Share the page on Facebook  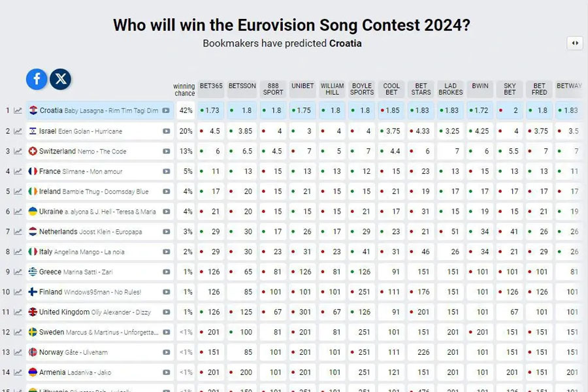click(37, 79)
